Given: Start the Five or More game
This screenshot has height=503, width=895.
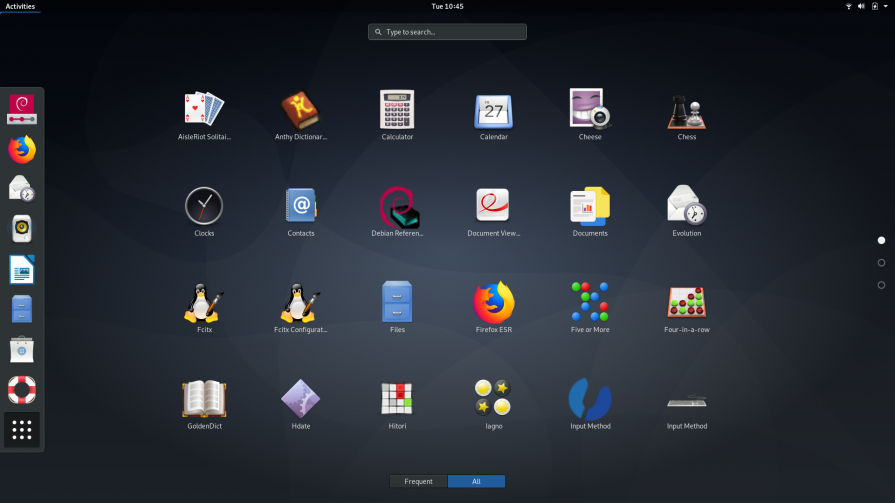Looking at the screenshot, I should (590, 307).
